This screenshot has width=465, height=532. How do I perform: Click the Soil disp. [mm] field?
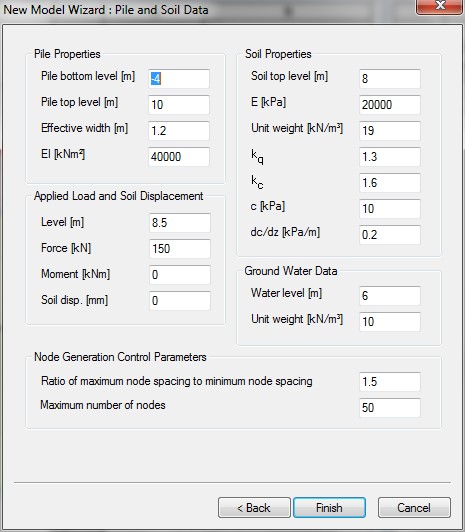point(180,301)
